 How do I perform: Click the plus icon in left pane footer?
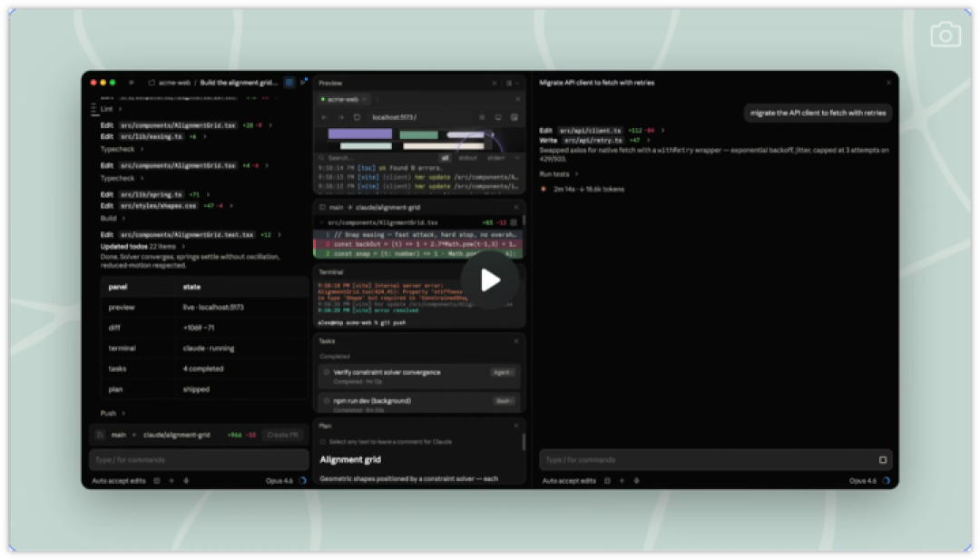click(x=171, y=481)
